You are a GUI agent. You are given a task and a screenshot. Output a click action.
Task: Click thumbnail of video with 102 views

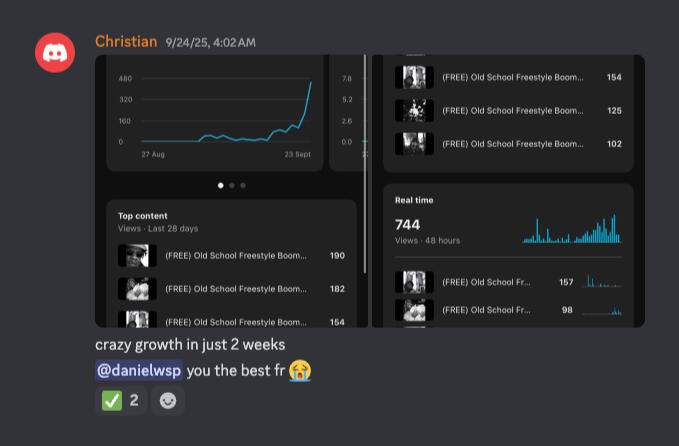413,144
